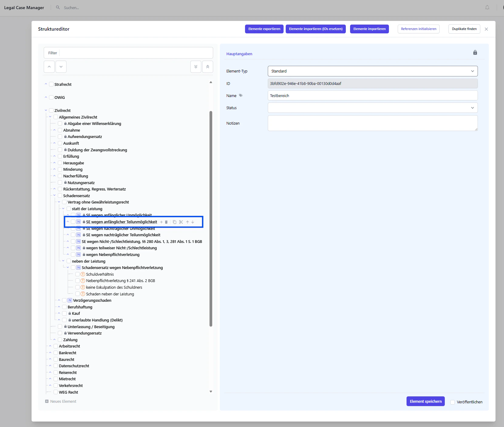504x427 pixels.
Task: Check the OWiG checkbox
Action: point(51,97)
